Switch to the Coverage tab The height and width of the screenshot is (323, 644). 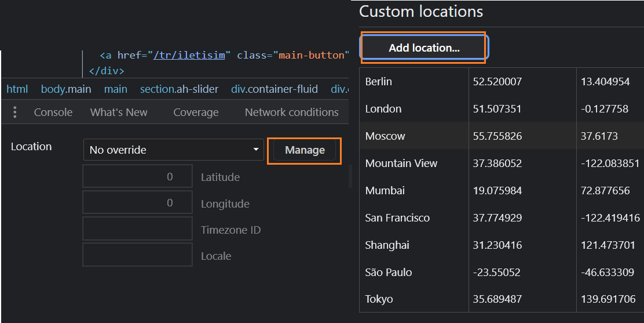pyautogui.click(x=196, y=112)
